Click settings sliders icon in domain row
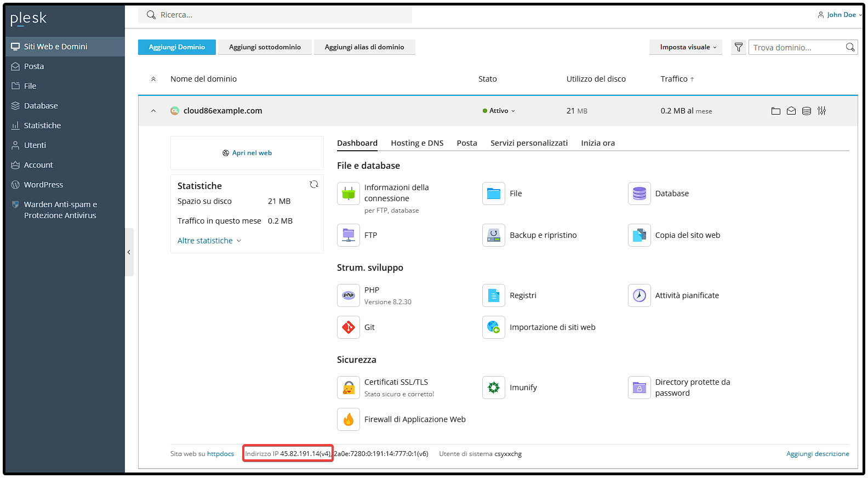 (822, 111)
